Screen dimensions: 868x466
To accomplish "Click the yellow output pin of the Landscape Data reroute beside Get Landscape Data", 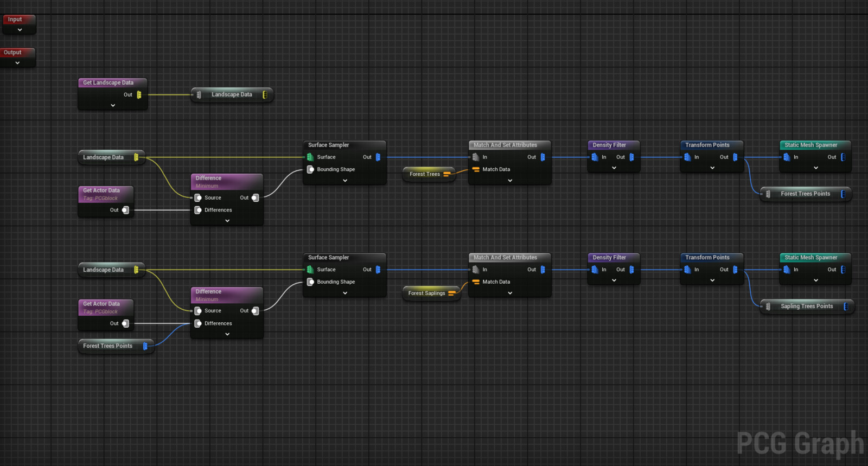I will point(265,94).
